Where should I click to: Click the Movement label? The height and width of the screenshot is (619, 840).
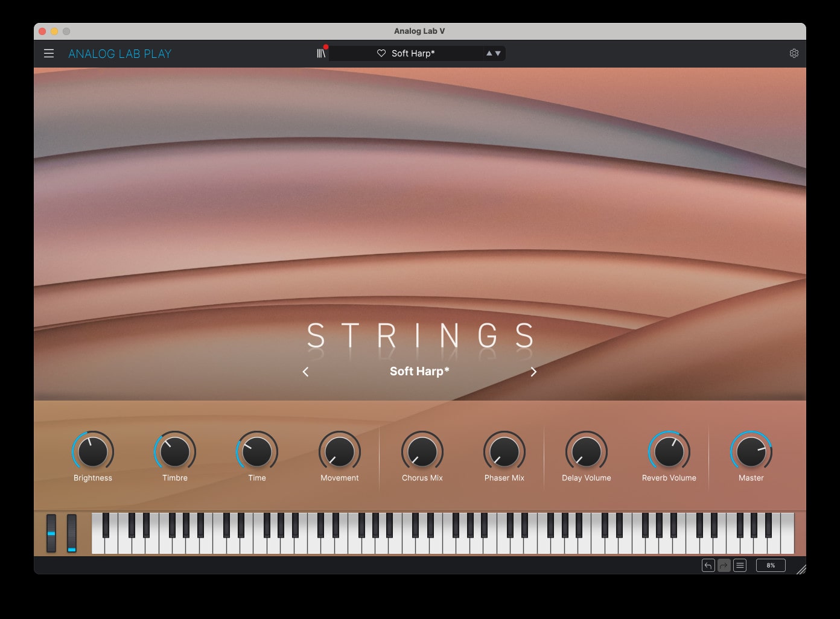[340, 478]
